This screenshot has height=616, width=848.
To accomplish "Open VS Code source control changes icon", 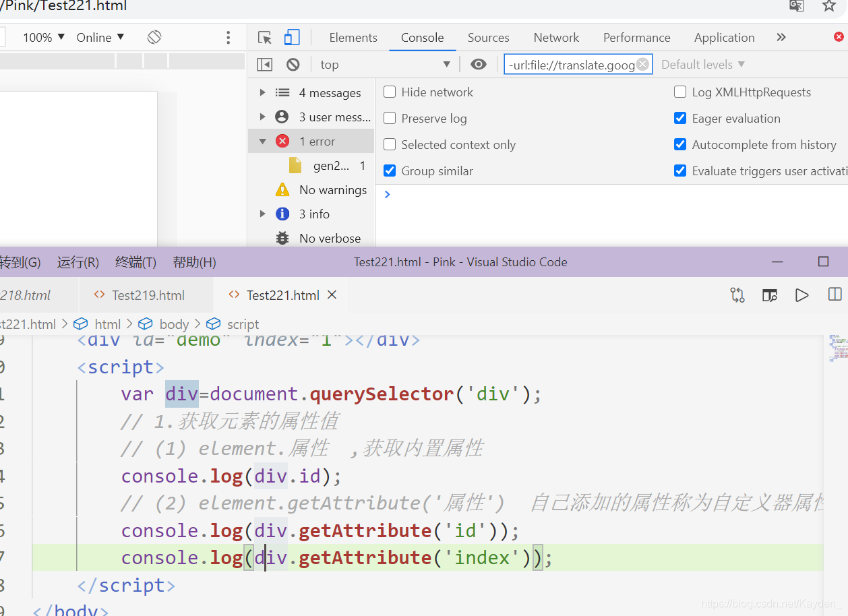I will click(x=737, y=295).
